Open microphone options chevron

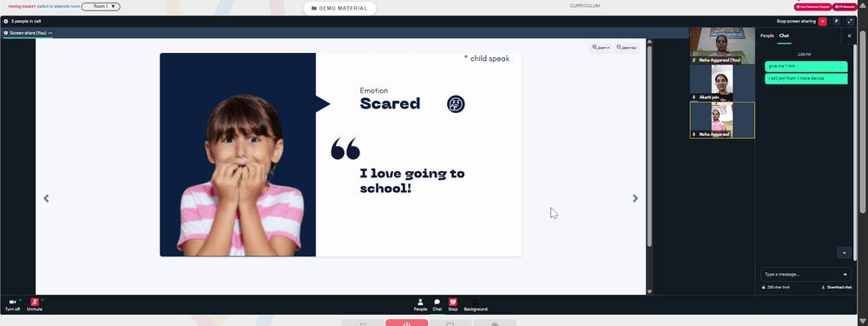43,300
